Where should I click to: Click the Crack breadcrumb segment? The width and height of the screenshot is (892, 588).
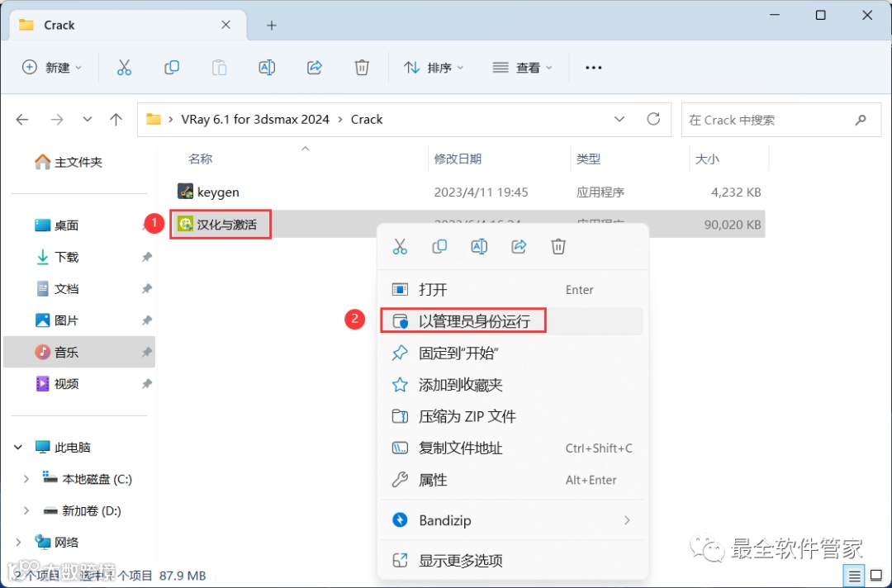[x=367, y=120]
